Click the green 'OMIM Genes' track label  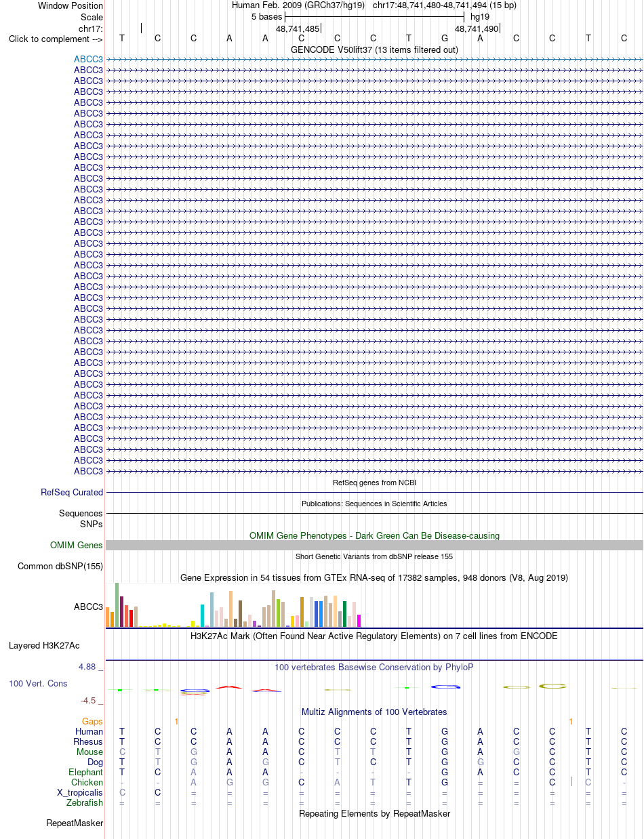pyautogui.click(x=77, y=546)
